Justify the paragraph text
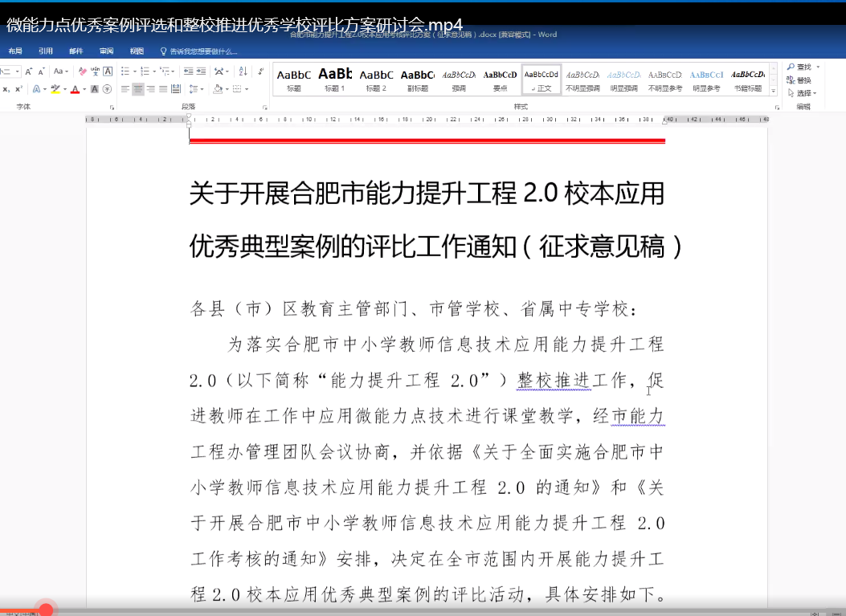846x616 pixels. (x=163, y=89)
